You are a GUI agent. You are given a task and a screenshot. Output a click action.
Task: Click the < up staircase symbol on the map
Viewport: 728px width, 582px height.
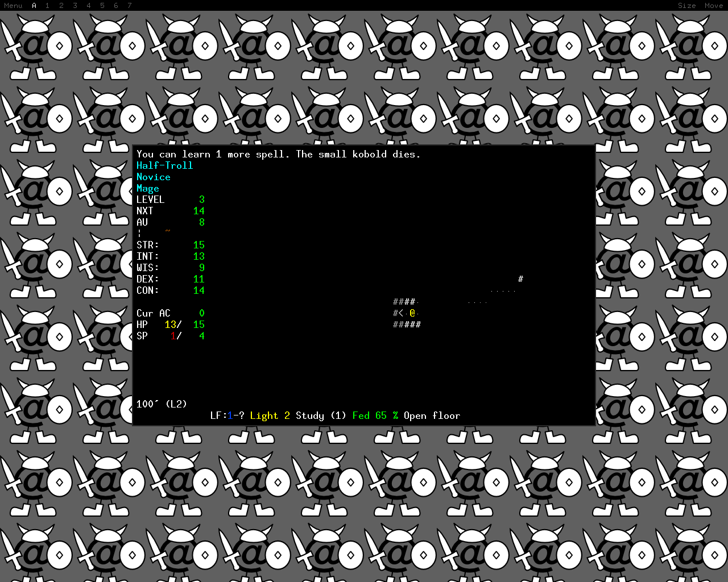click(x=401, y=313)
